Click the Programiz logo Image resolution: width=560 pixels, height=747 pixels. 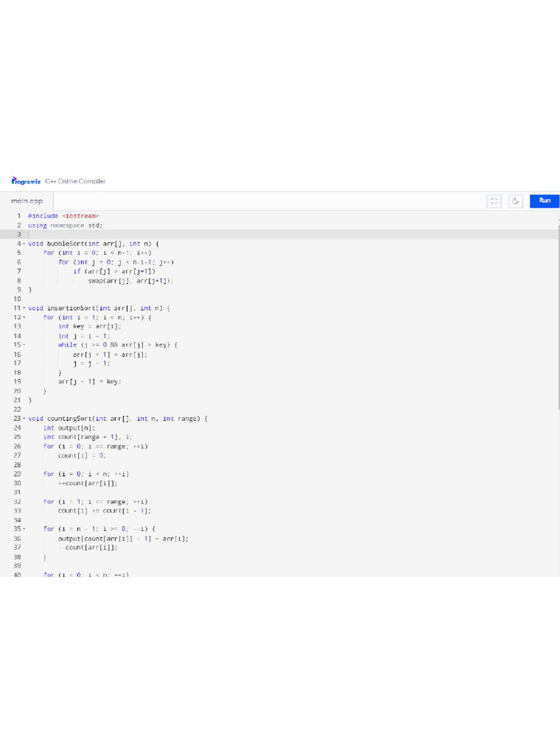26,181
